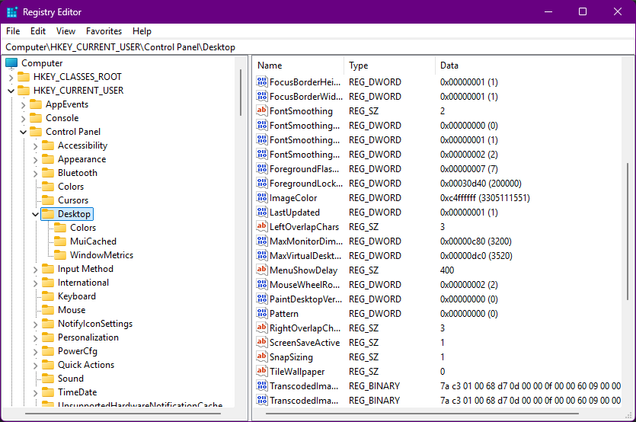Expand the Accessibility key
The image size is (636, 422).
(35, 146)
